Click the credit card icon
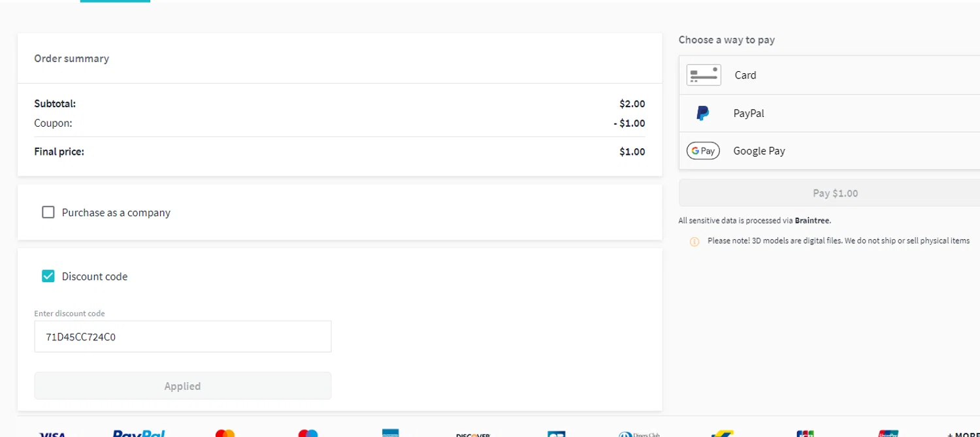The width and height of the screenshot is (980, 437). (703, 75)
